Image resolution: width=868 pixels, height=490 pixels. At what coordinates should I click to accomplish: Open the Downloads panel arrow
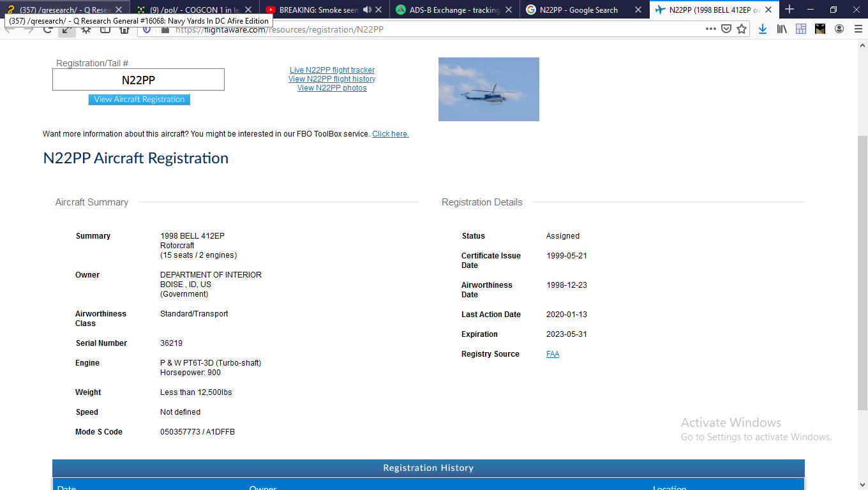coord(763,29)
